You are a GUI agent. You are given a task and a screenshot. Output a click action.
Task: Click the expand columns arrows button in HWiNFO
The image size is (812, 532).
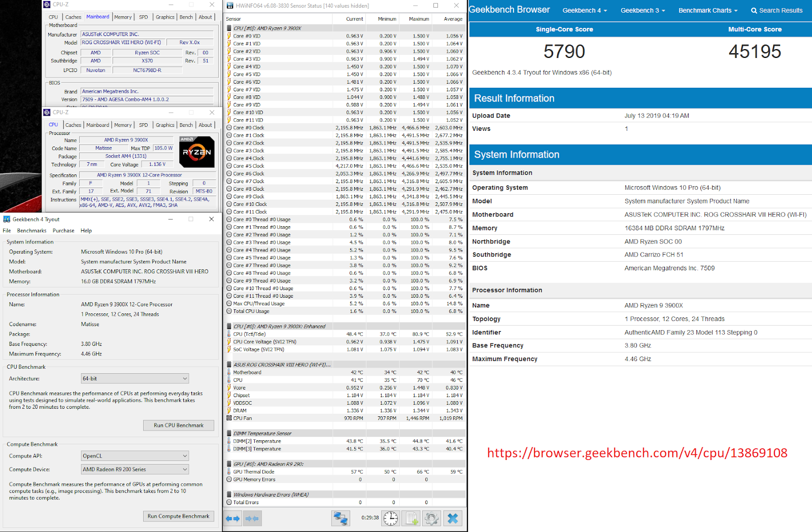pyautogui.click(x=232, y=518)
